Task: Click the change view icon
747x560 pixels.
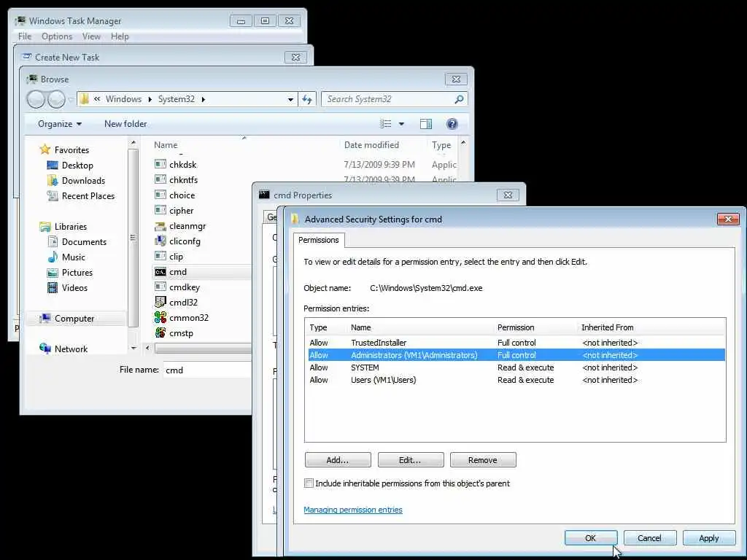Action: [x=385, y=124]
